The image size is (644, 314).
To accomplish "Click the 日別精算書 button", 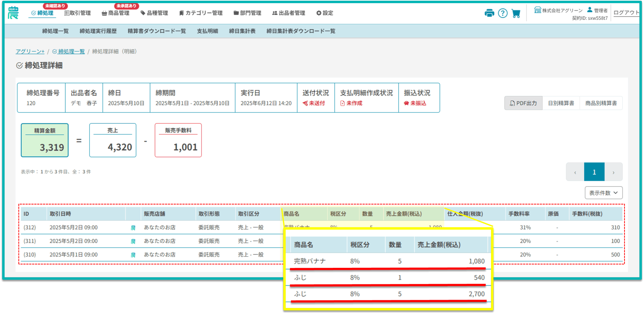I will (561, 103).
